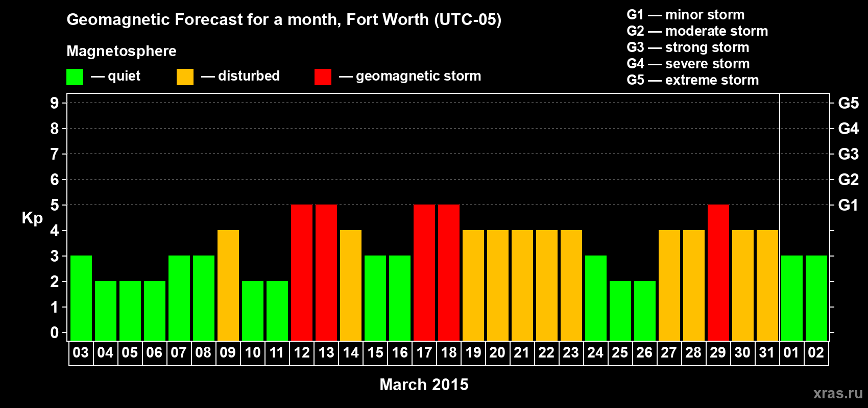Select the red bar for day 29
Viewport: 868px width, 408px height.
click(x=718, y=272)
